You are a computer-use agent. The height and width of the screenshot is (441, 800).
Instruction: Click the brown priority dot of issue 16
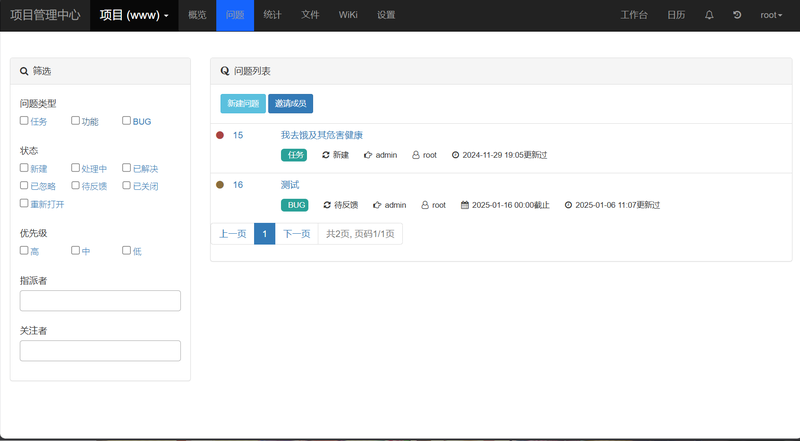pyautogui.click(x=220, y=185)
